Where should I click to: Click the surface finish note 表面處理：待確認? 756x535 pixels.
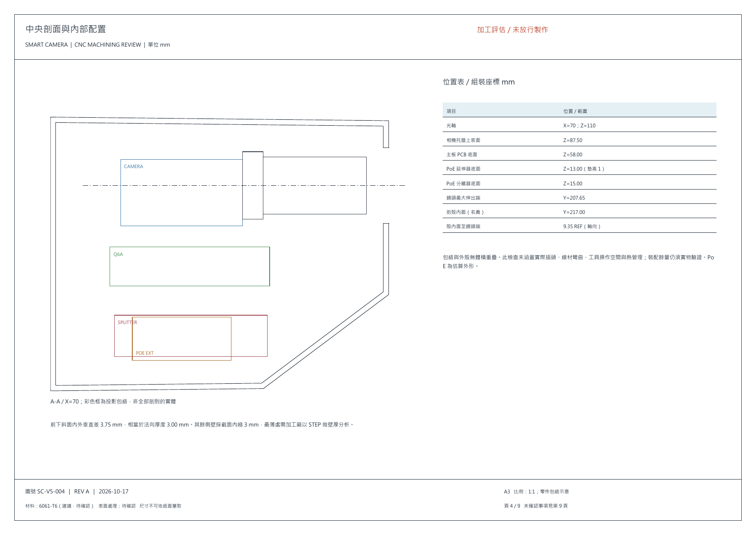[x=117, y=506]
